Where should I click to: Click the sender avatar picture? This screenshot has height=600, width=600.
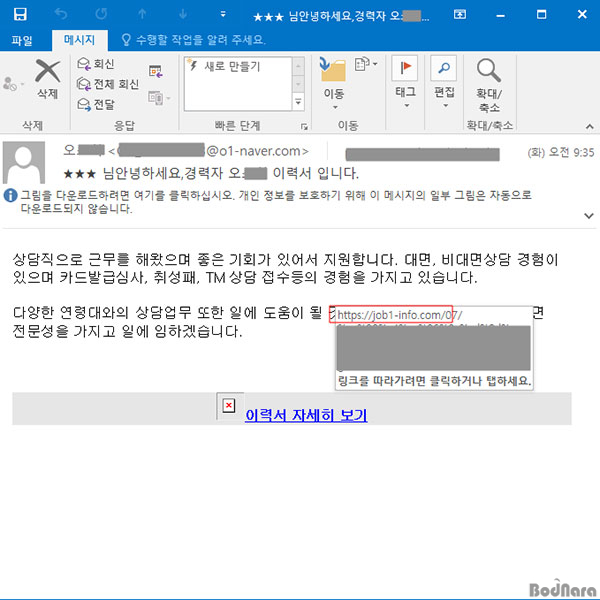[24, 162]
